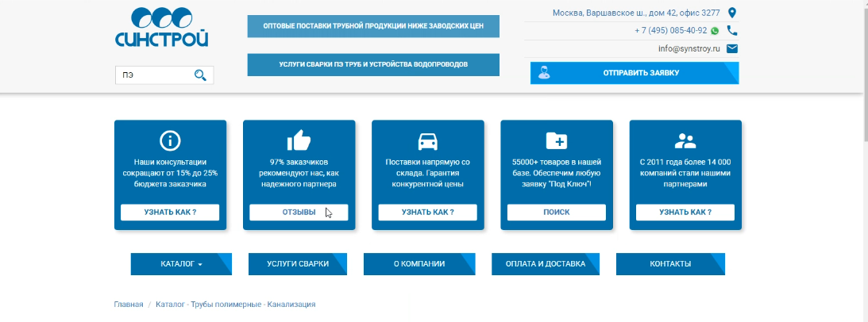Click Узнать как on partners card

[685, 213]
